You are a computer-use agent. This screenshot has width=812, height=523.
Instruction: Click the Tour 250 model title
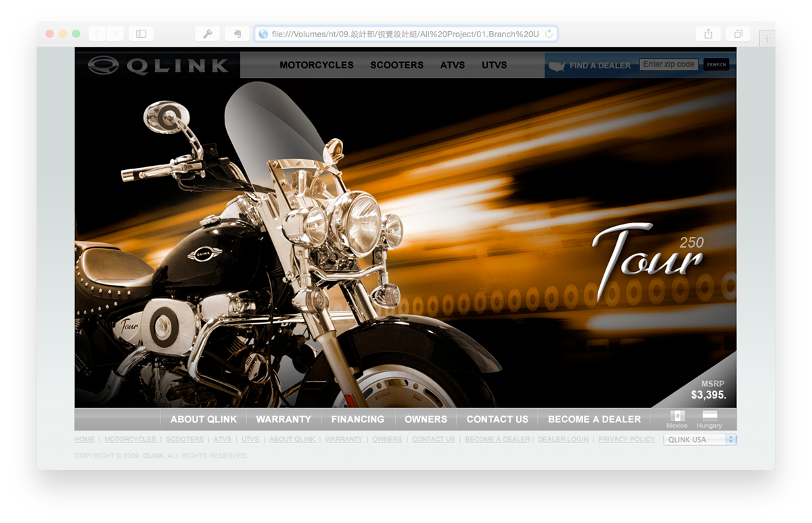[648, 262]
